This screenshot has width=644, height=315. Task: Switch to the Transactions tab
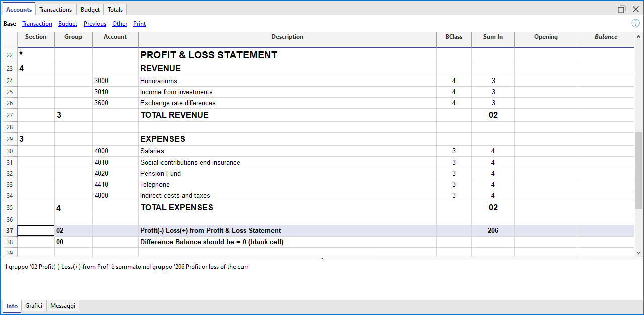[x=55, y=10]
